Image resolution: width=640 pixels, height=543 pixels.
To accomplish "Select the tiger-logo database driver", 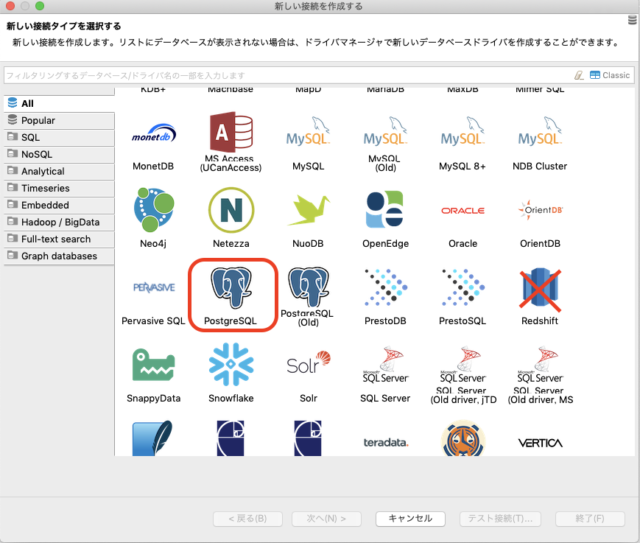I will pyautogui.click(x=463, y=438).
